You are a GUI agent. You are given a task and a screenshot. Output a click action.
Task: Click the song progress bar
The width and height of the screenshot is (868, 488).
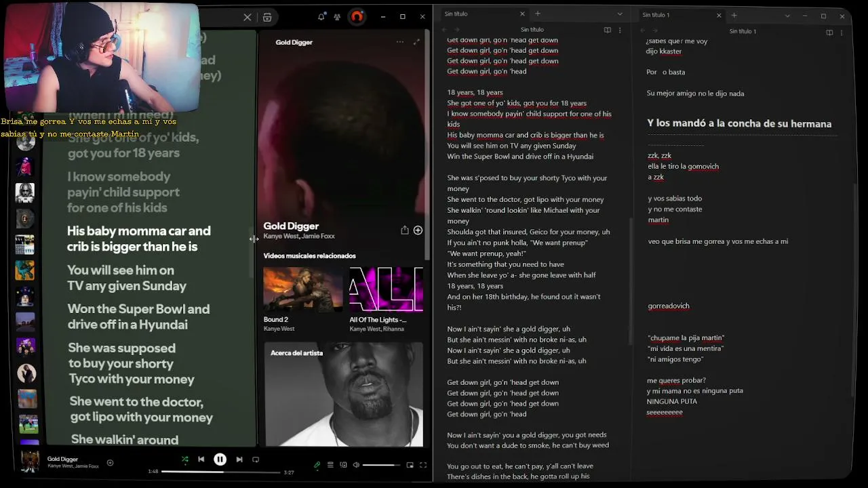(x=221, y=472)
